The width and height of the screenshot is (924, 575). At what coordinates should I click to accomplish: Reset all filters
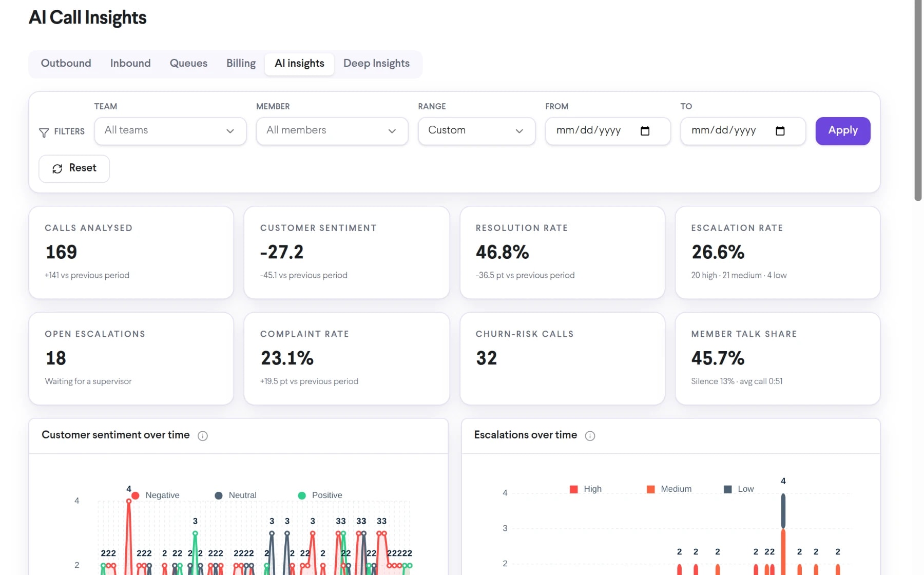click(x=74, y=168)
